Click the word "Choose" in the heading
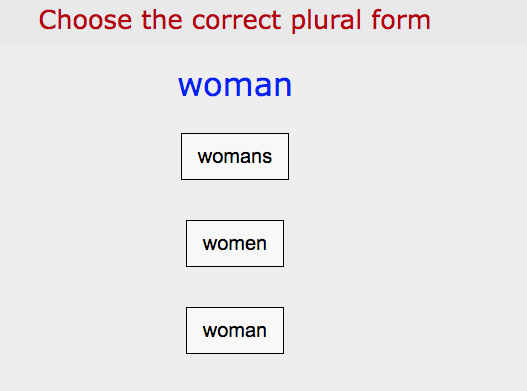The image size is (527, 391). coord(85,20)
